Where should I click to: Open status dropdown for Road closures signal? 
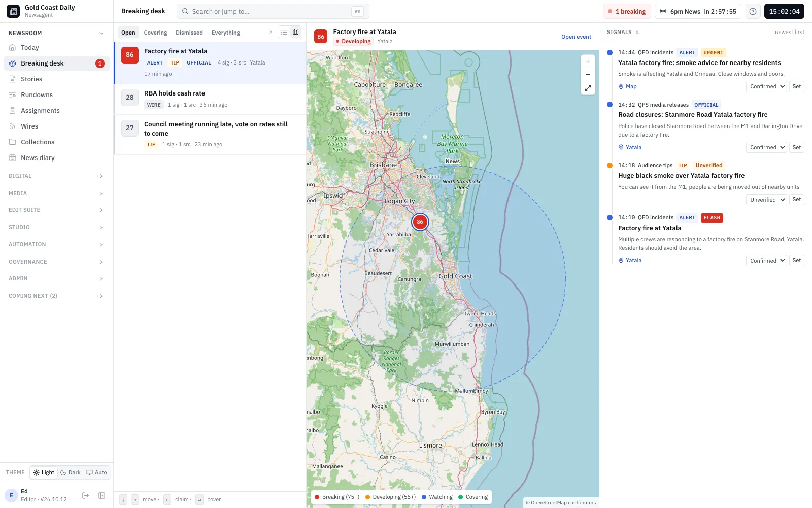(x=766, y=148)
